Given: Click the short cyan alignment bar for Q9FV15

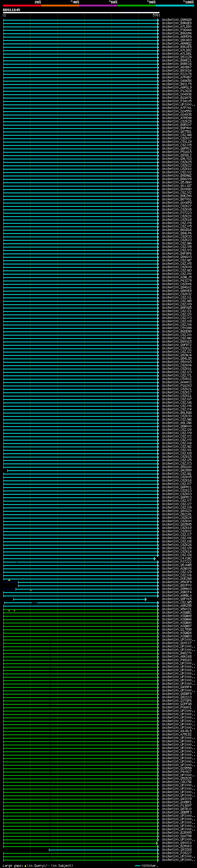Looking at the screenshot, I should (80, 600).
